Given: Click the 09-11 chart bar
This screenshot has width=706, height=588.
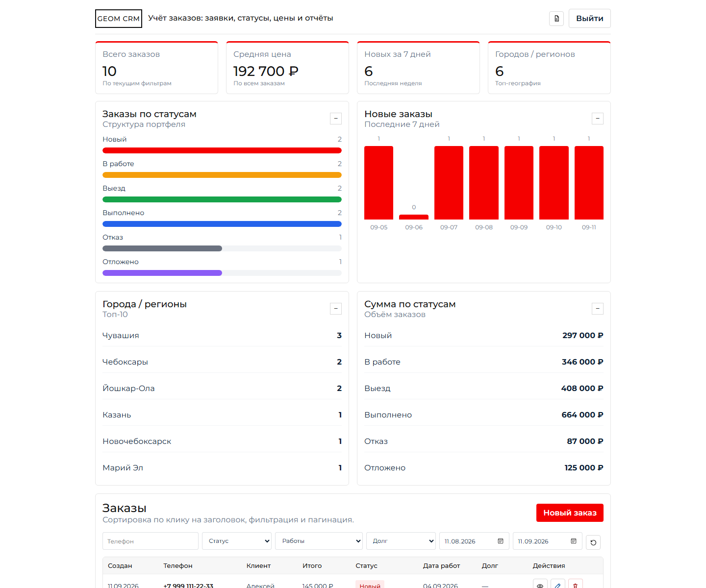Looking at the screenshot, I should [589, 183].
